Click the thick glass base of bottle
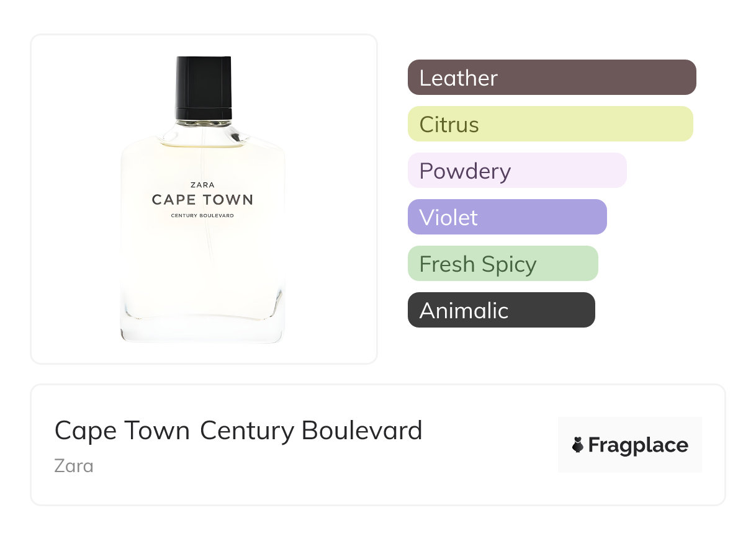The height and width of the screenshot is (536, 756). pos(203,330)
